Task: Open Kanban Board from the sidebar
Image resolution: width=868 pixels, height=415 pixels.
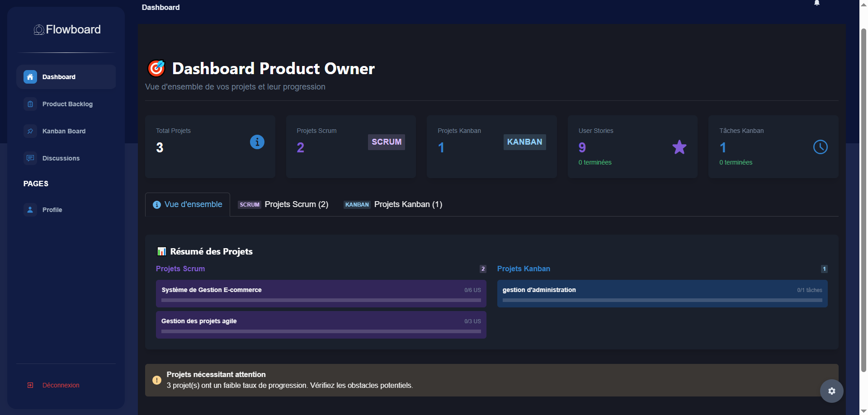Action: click(66, 131)
